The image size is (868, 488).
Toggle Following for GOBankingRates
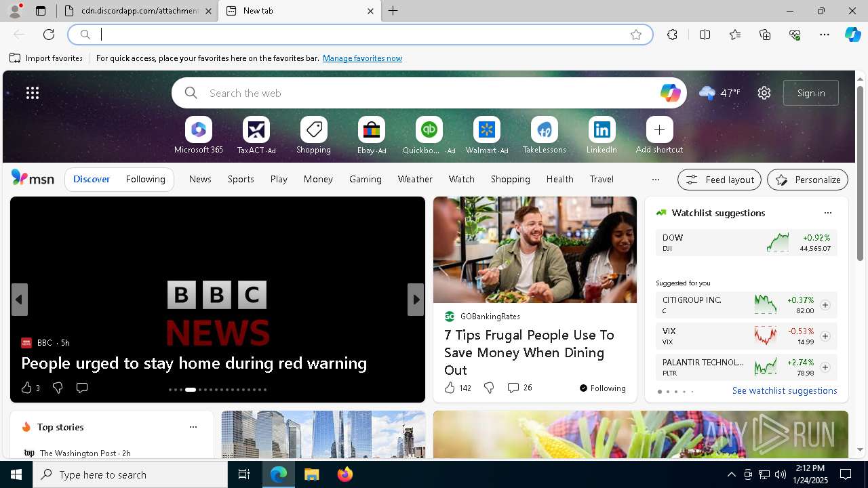coord(602,388)
